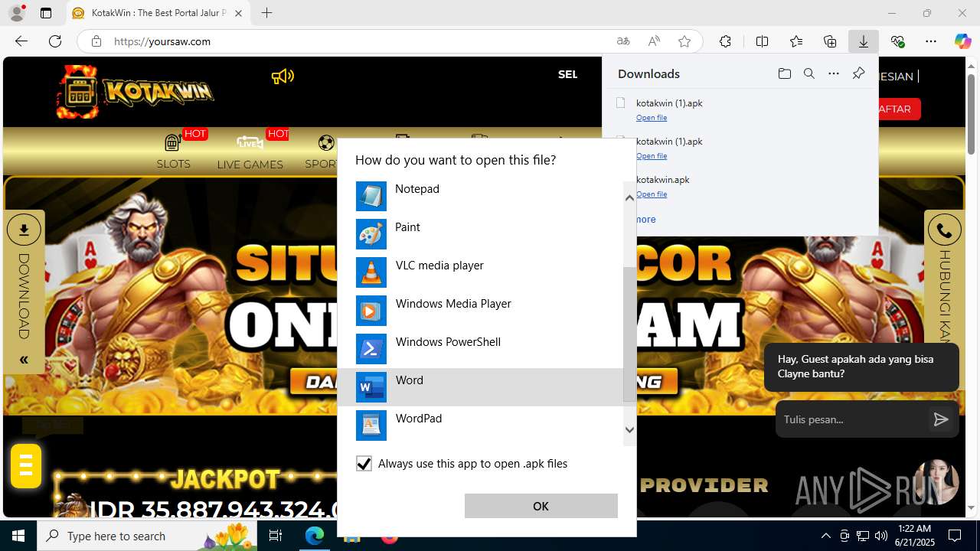Pick the VLC media player cone icon

coord(371,272)
